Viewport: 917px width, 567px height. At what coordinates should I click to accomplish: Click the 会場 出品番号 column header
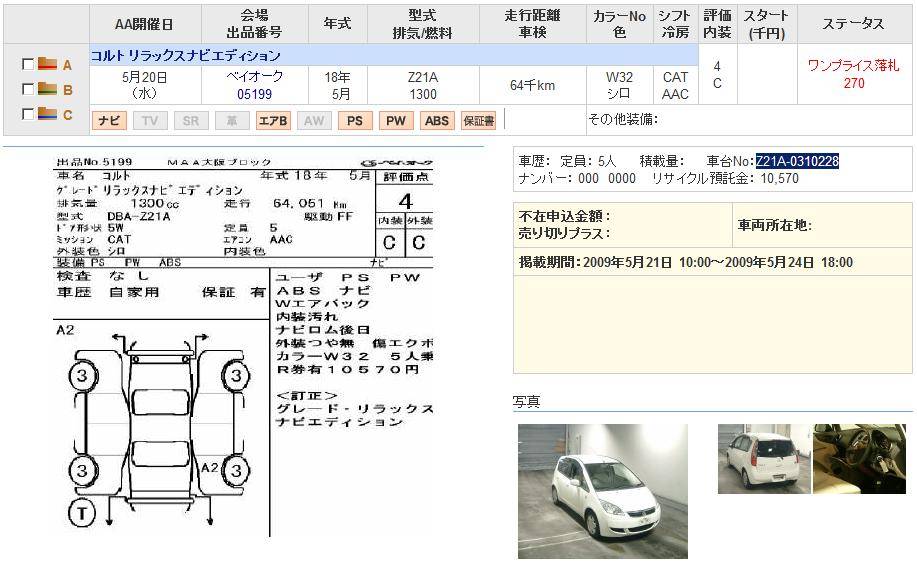tap(254, 24)
